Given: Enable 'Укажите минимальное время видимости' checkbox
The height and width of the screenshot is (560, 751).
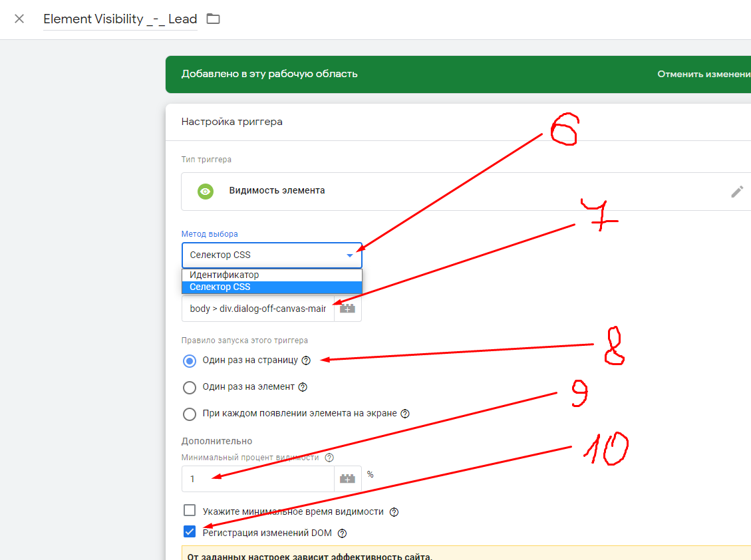Looking at the screenshot, I should pos(190,511).
